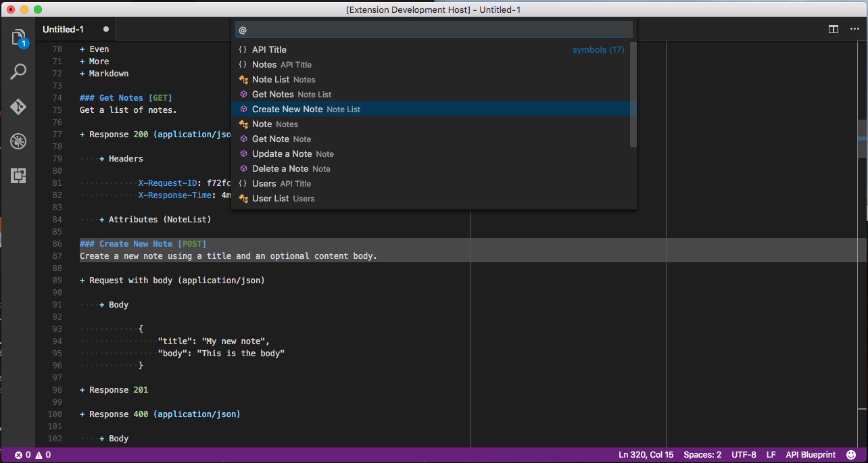Select the 'Note Notes' symbol entry

point(430,124)
